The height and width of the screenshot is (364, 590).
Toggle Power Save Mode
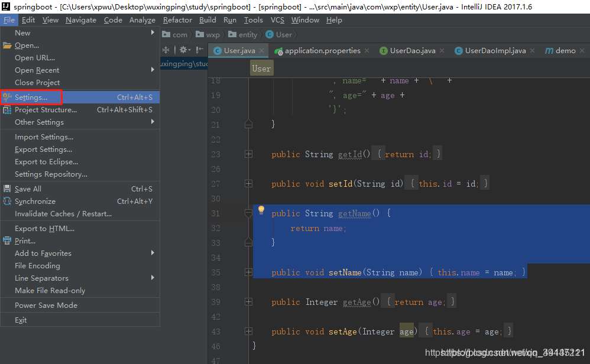pos(80,305)
